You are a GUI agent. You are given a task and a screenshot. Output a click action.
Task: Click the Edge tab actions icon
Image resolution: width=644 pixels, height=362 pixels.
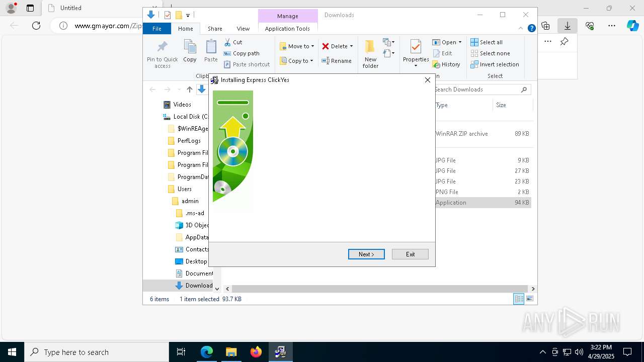point(30,8)
